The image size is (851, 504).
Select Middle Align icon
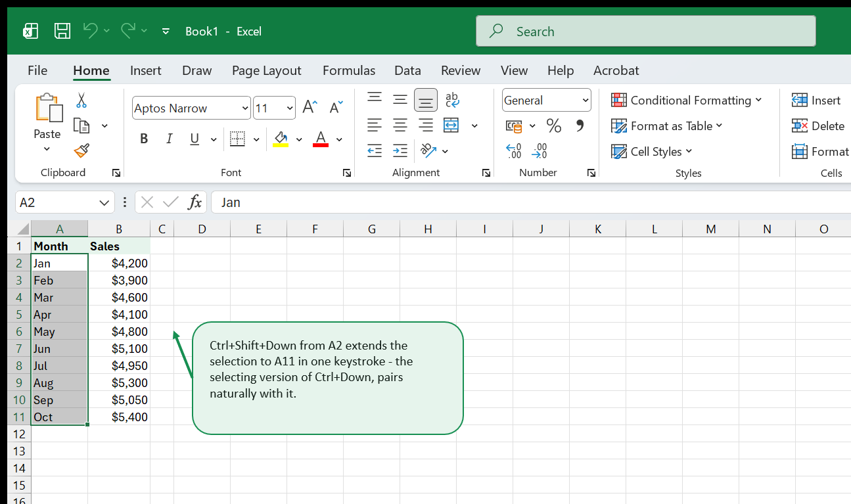pos(400,99)
